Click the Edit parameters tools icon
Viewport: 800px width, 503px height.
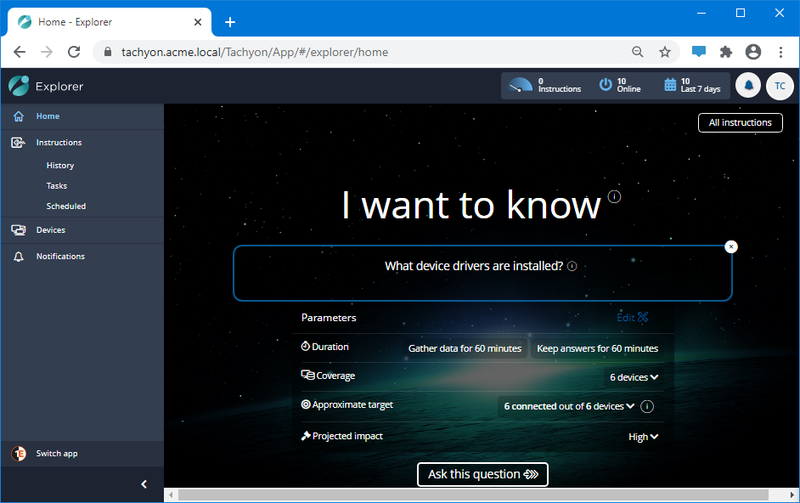(x=643, y=317)
